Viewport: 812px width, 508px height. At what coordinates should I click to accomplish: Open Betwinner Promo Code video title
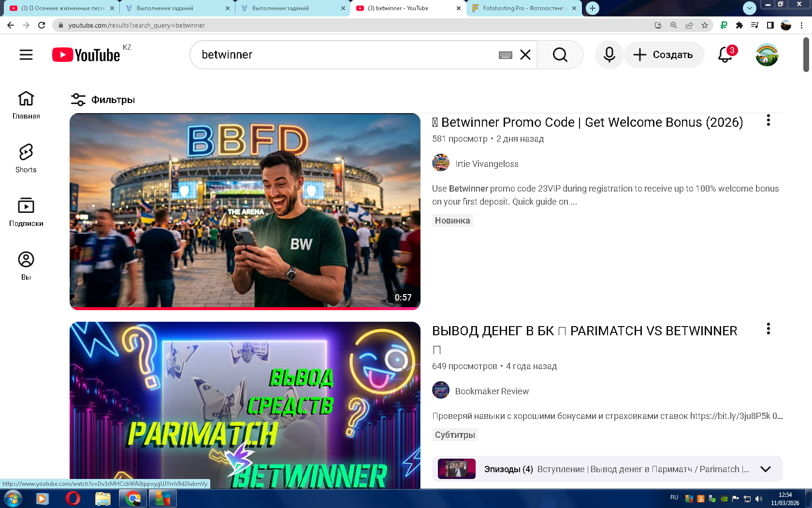(x=588, y=122)
